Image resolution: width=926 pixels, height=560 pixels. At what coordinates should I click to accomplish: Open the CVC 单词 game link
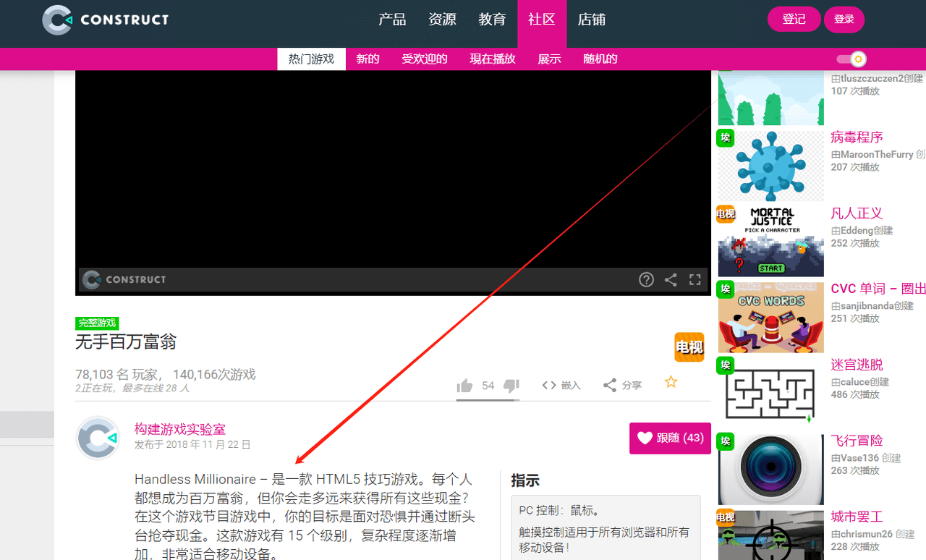pyautogui.click(x=878, y=289)
